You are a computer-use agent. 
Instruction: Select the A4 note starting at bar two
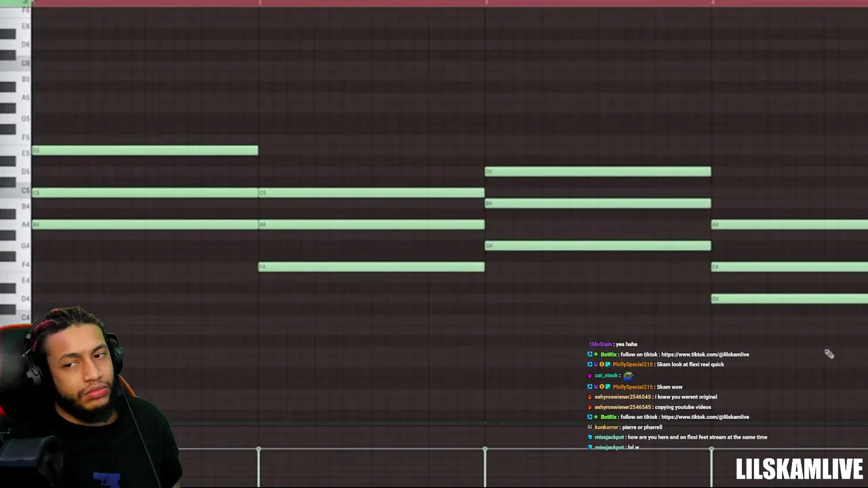[x=372, y=224]
